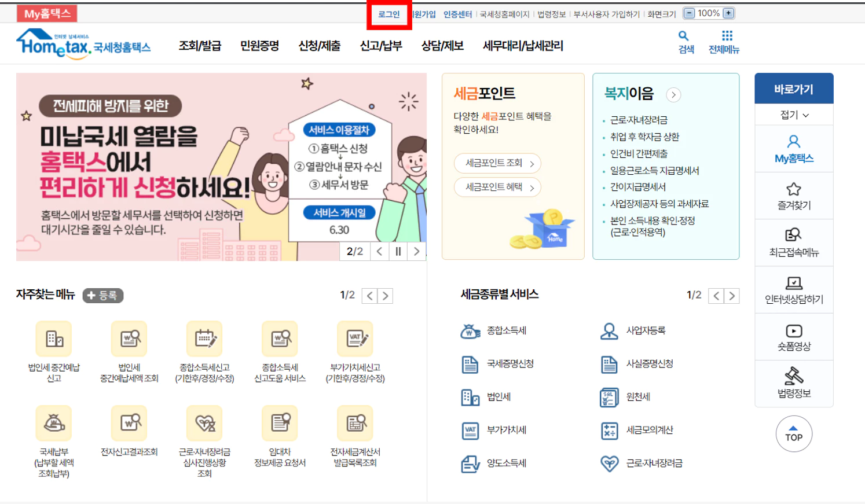Pause the banner slideshow
Screen dimensions: 865x504
[x=398, y=251]
